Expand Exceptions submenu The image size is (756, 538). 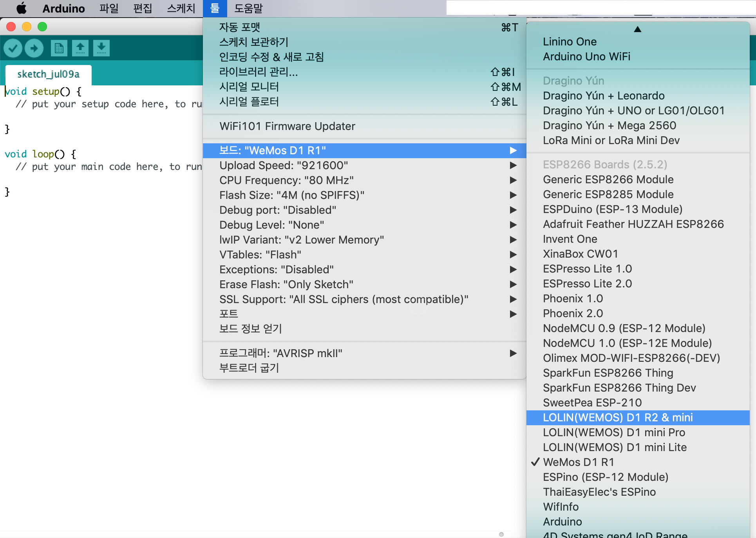pyautogui.click(x=364, y=269)
